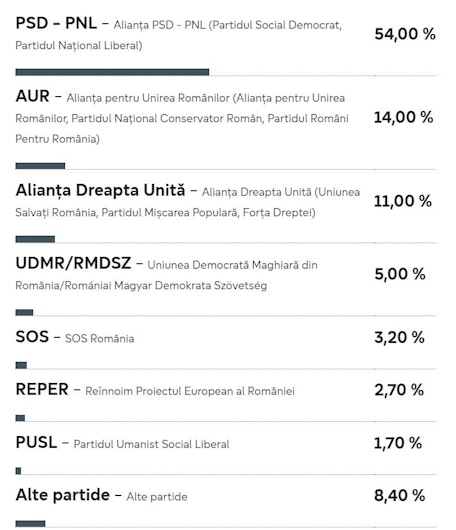Click the SOS 3,20 % percentage
The image size is (456, 530).
(400, 337)
